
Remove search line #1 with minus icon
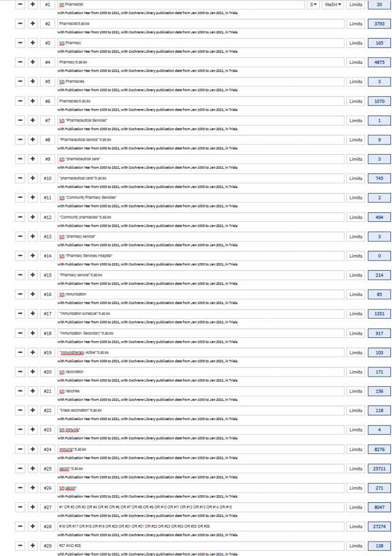coord(19,5)
